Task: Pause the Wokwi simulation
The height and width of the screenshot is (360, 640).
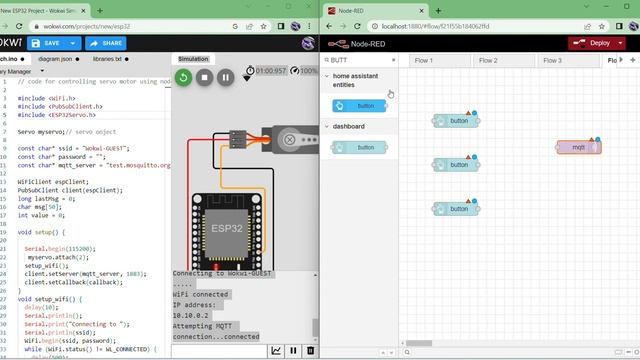Action: pyautogui.click(x=226, y=78)
